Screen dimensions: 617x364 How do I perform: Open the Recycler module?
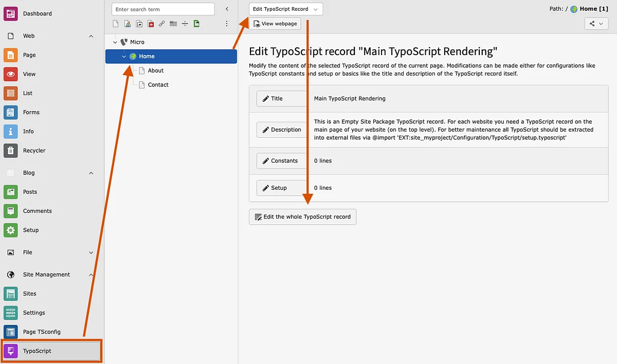(x=34, y=151)
